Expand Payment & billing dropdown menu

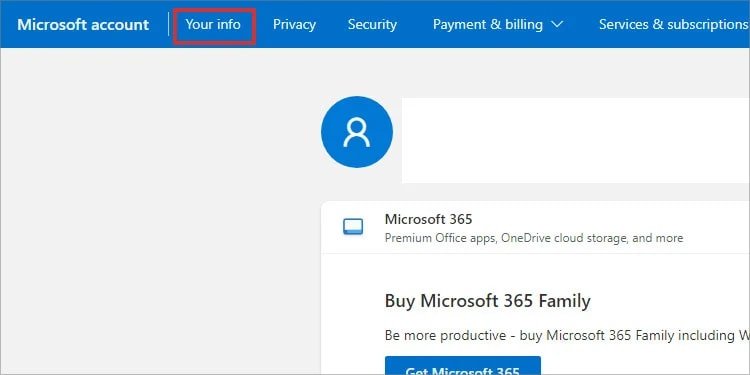click(x=498, y=24)
